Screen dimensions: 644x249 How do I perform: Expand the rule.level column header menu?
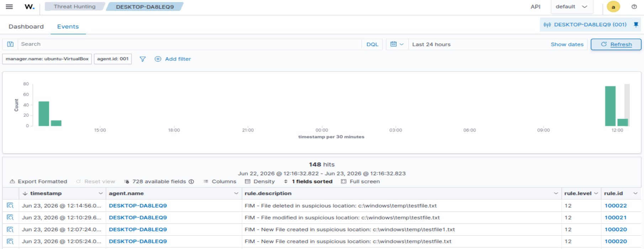pos(596,194)
